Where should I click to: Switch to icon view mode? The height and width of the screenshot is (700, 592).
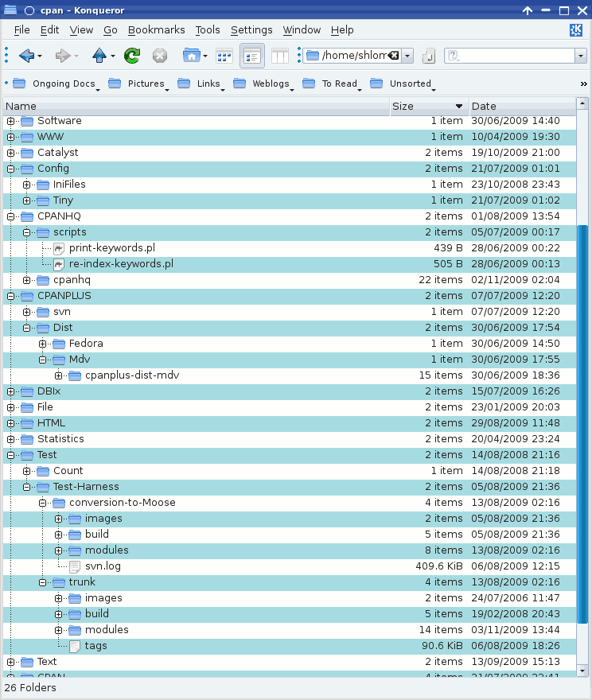224,56
